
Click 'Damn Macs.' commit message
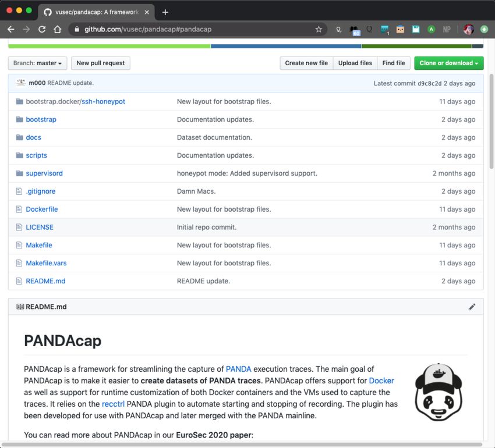pos(196,191)
